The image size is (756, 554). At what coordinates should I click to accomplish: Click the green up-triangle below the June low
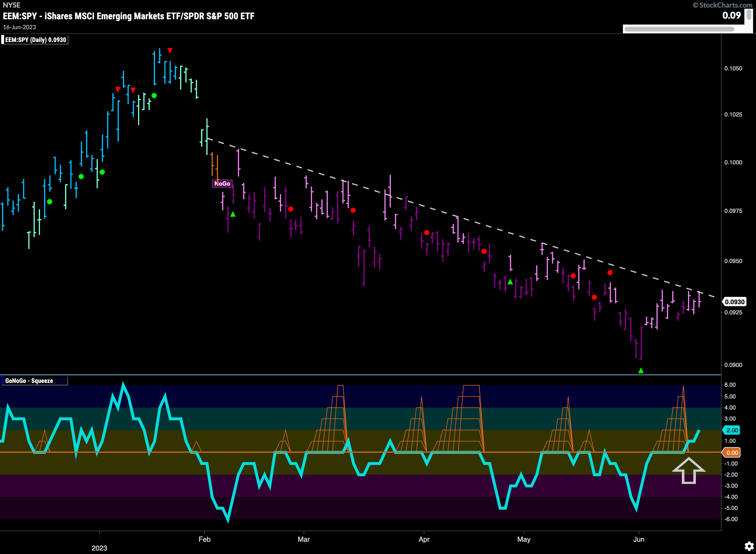(641, 371)
